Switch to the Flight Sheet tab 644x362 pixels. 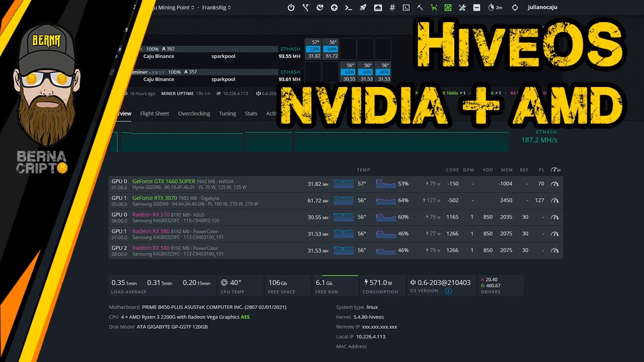point(154,114)
